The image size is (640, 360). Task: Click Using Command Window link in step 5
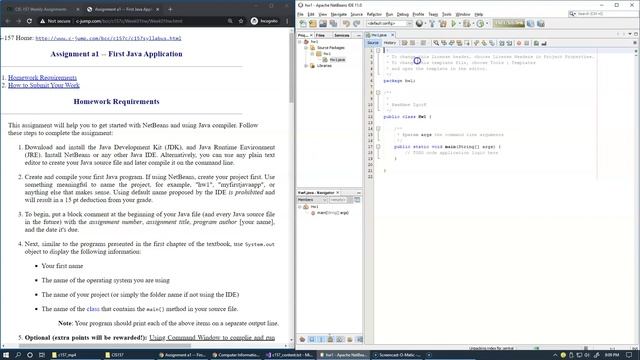click(212, 338)
